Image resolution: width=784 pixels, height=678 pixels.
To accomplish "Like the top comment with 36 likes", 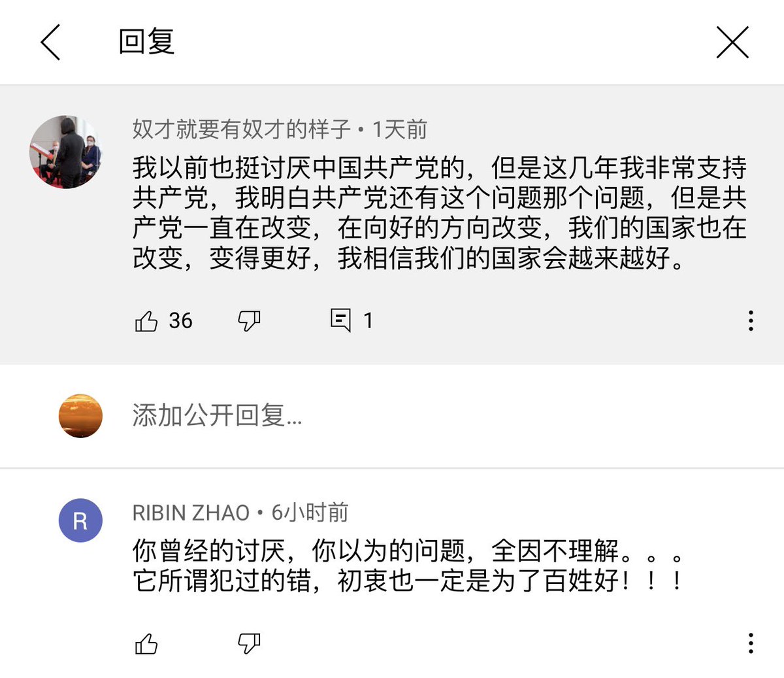I will pyautogui.click(x=146, y=321).
